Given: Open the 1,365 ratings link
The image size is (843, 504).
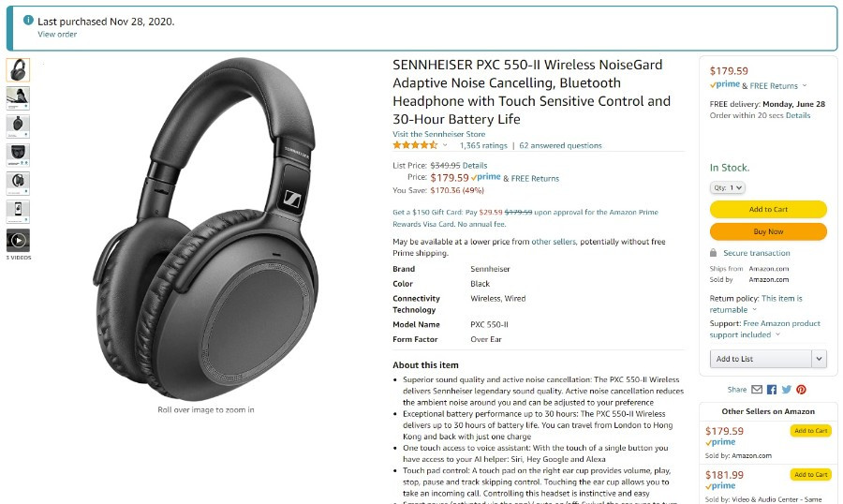Looking at the screenshot, I should coord(483,145).
